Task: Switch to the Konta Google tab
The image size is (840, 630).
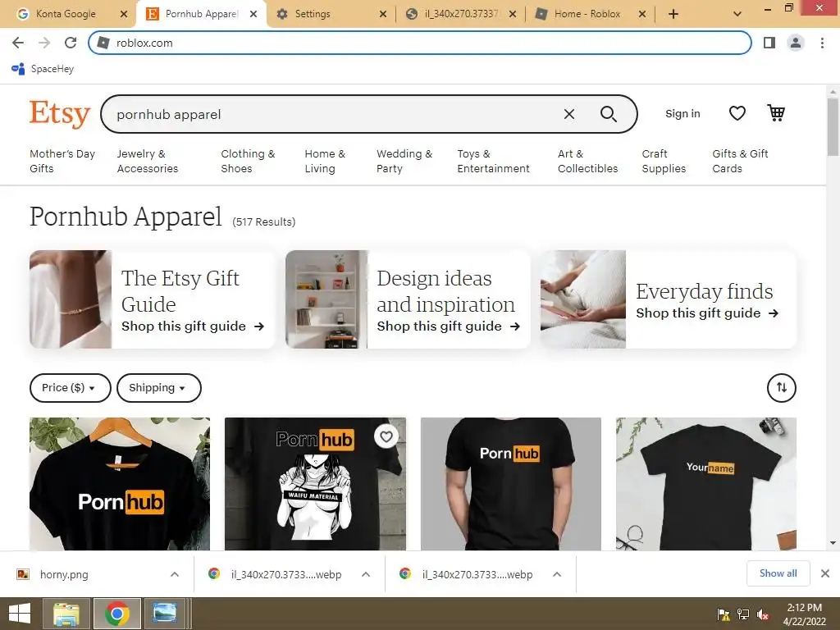Action: point(66,14)
